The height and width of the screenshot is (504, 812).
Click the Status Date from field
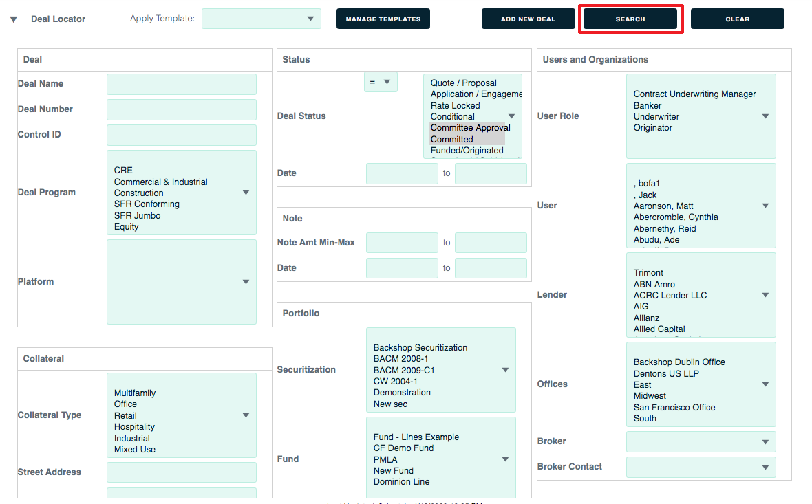click(x=402, y=173)
